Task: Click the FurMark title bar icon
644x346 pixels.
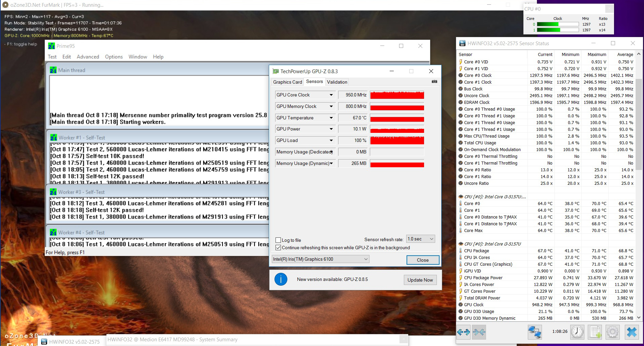Action: click(5, 5)
